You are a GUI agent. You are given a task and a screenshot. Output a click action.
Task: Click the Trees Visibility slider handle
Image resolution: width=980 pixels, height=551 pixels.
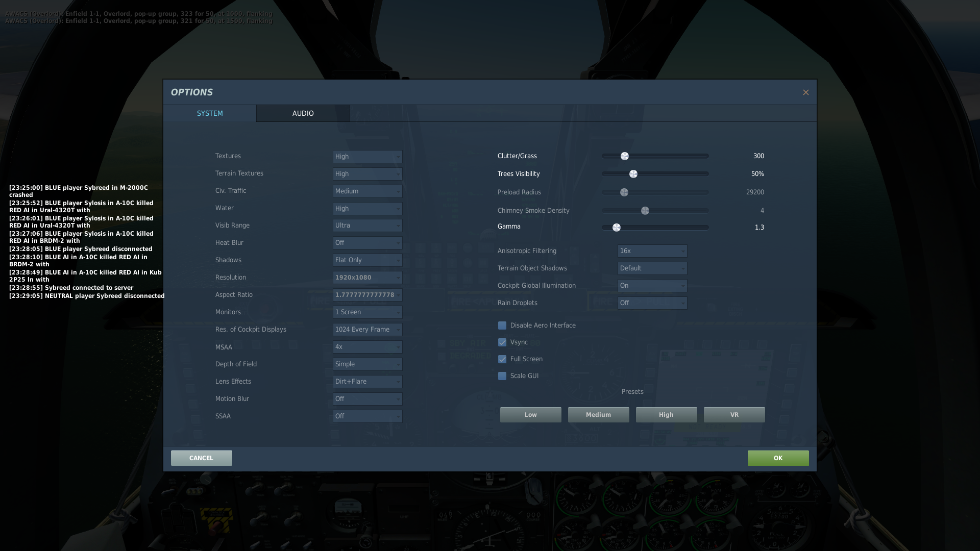point(633,174)
